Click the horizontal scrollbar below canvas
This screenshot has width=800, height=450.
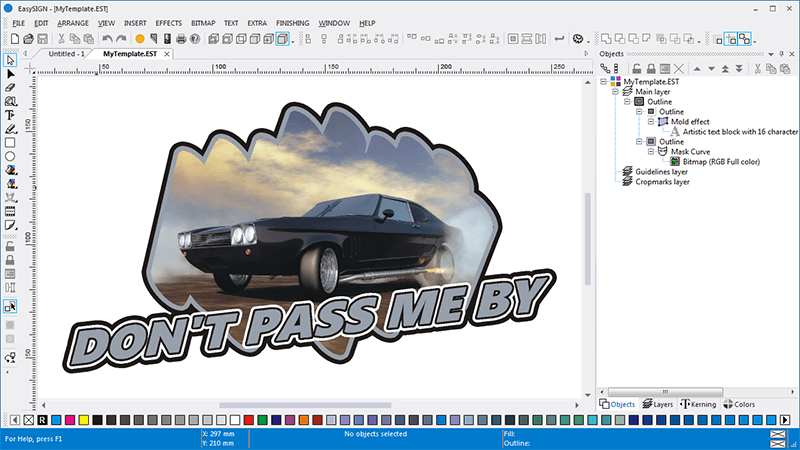pos(305,404)
